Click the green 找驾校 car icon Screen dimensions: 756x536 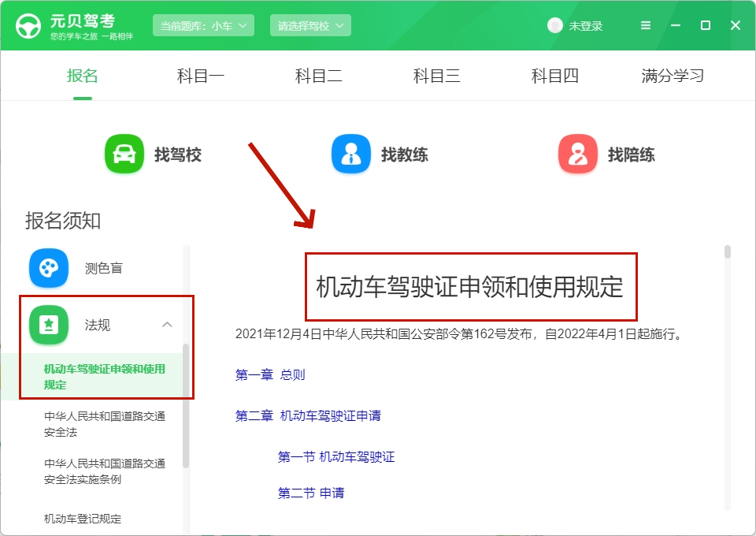124,154
